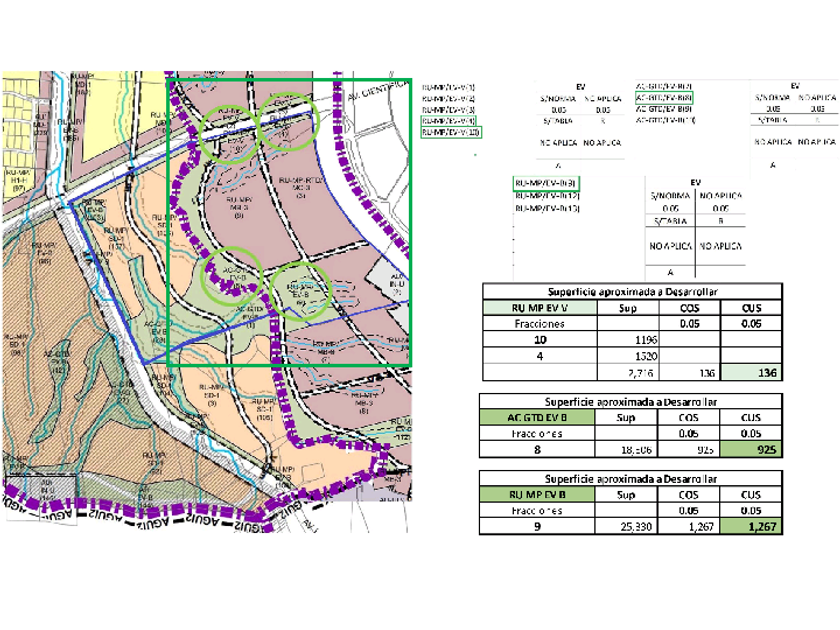
Task: Select the boxed RU-MP/EV-V(10) label
Action: pyautogui.click(x=451, y=132)
